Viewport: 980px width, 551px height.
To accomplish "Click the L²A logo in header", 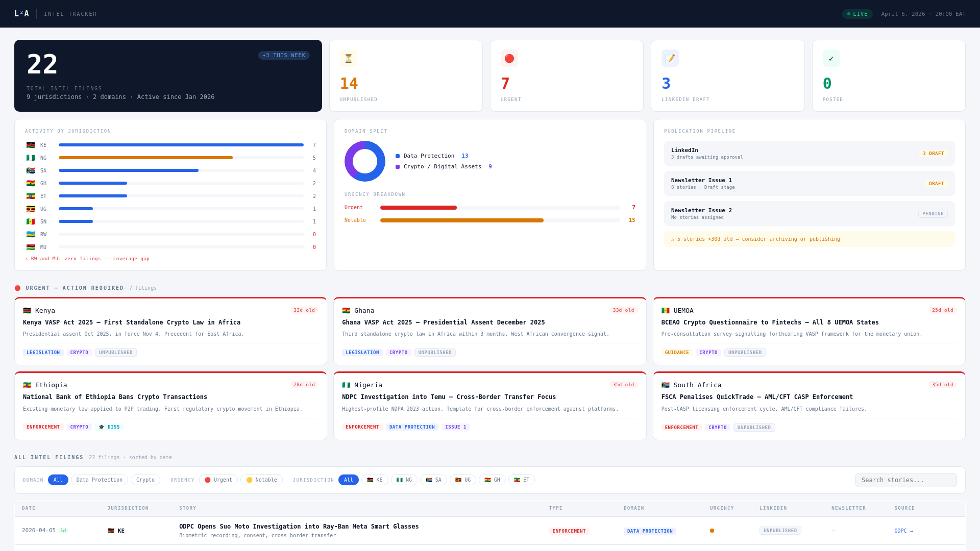I will pos(21,14).
